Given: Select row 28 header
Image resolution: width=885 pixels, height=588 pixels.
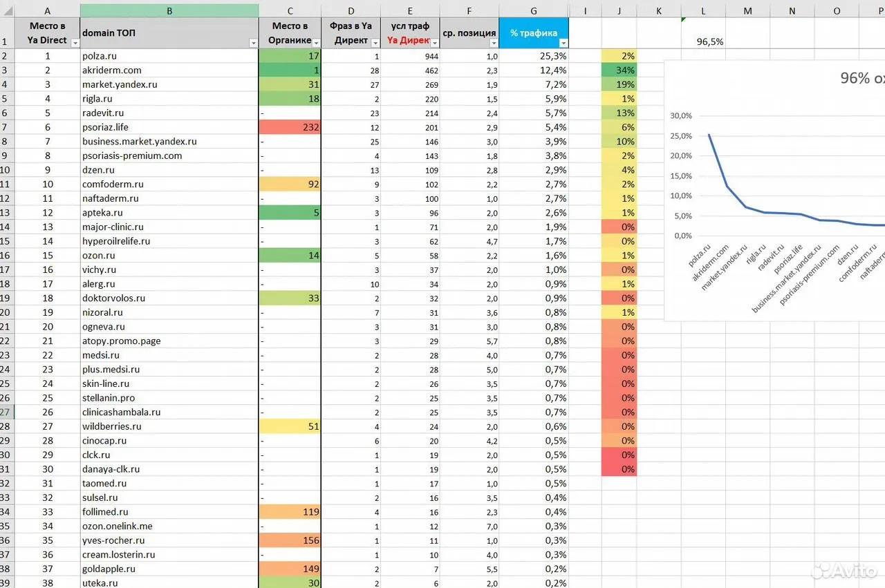Looking at the screenshot, I should 7,426.
